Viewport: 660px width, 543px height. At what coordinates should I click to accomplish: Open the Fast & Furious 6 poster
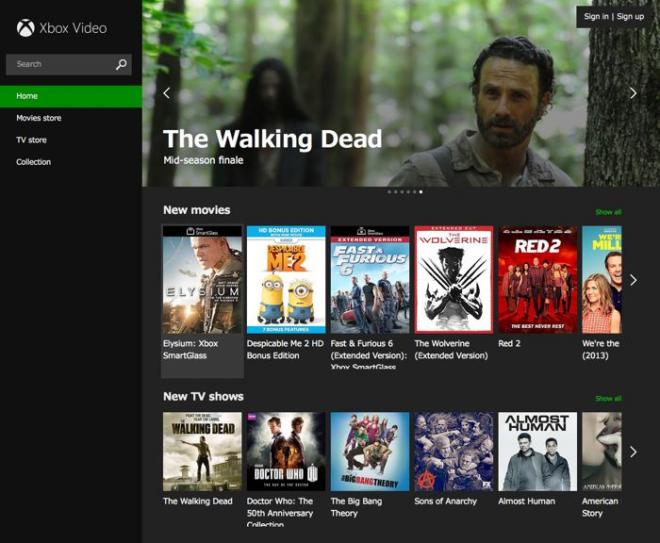[370, 280]
